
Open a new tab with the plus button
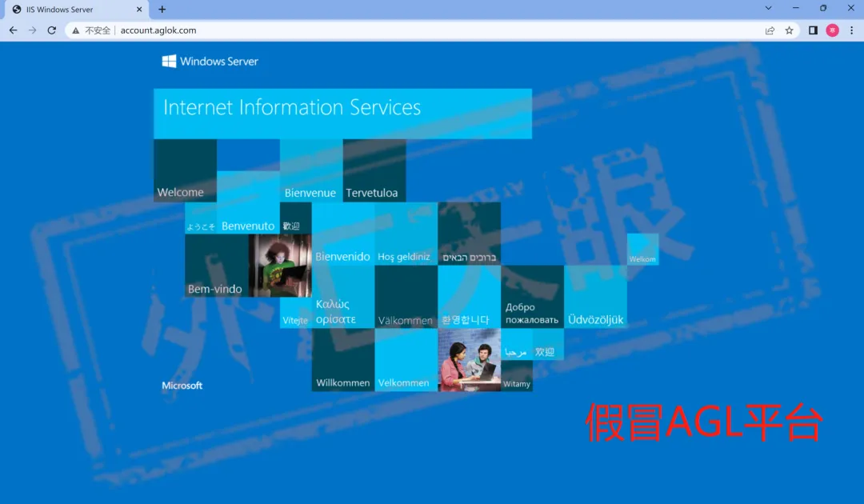coord(162,10)
